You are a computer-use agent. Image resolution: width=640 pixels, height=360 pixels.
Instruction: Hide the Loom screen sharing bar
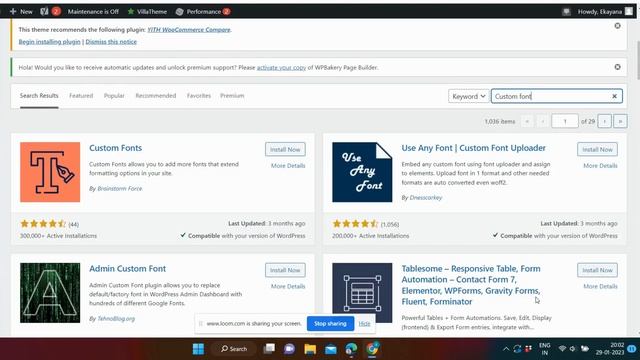364,324
